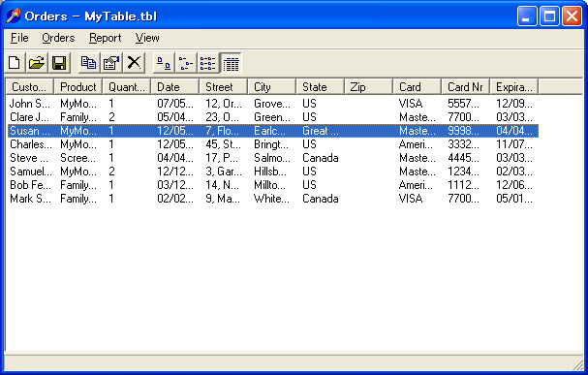The image size is (588, 375).
Task: Select the Samuel... order row
Action: pos(272,172)
